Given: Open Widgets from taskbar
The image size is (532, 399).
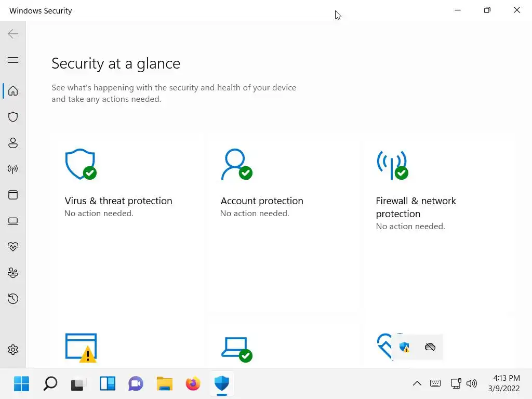Looking at the screenshot, I should [107, 384].
